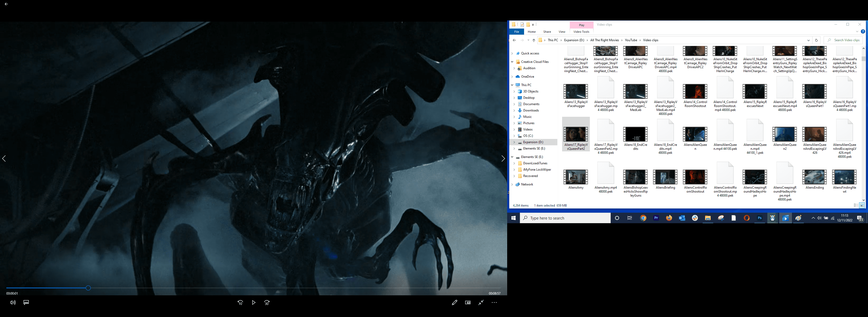
Task: Select the Aliens18_EndCredits video thumbnail
Action: coord(636,134)
